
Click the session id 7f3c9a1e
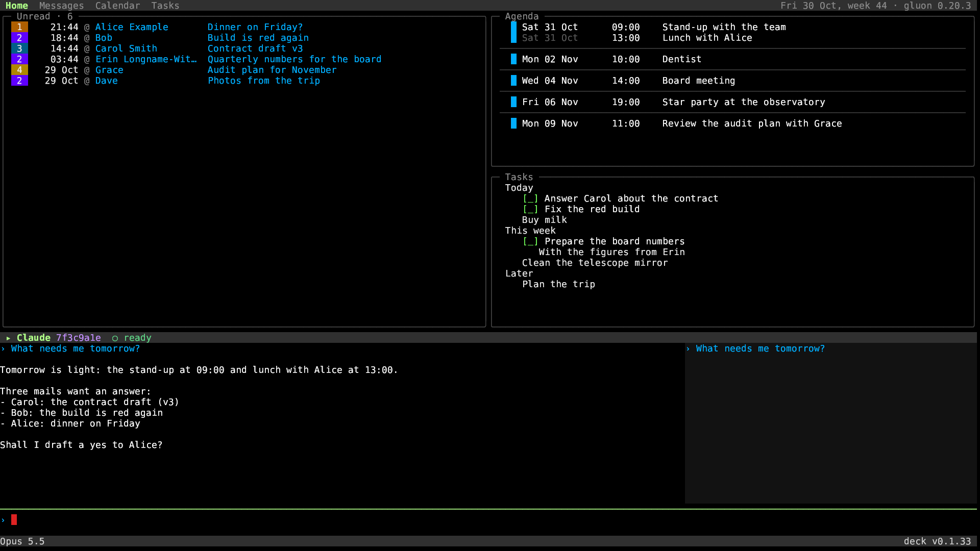[78, 338]
